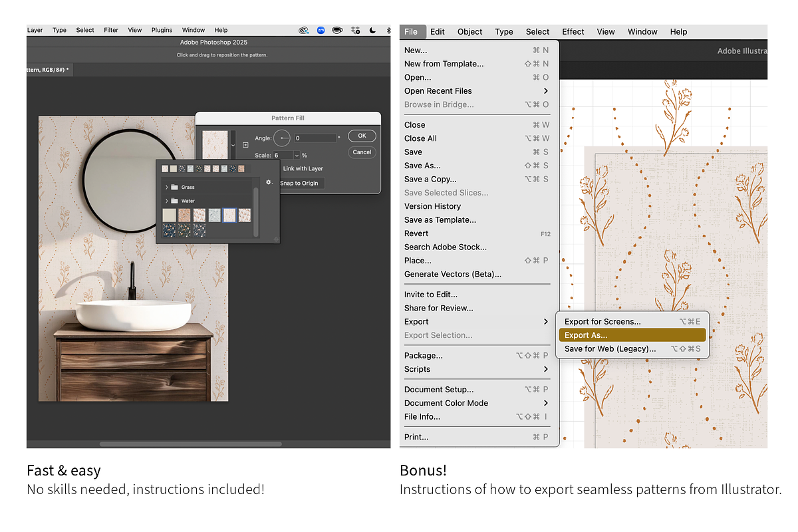Create new preset from current pattern
This screenshot has width=798, height=532.
coord(245,144)
